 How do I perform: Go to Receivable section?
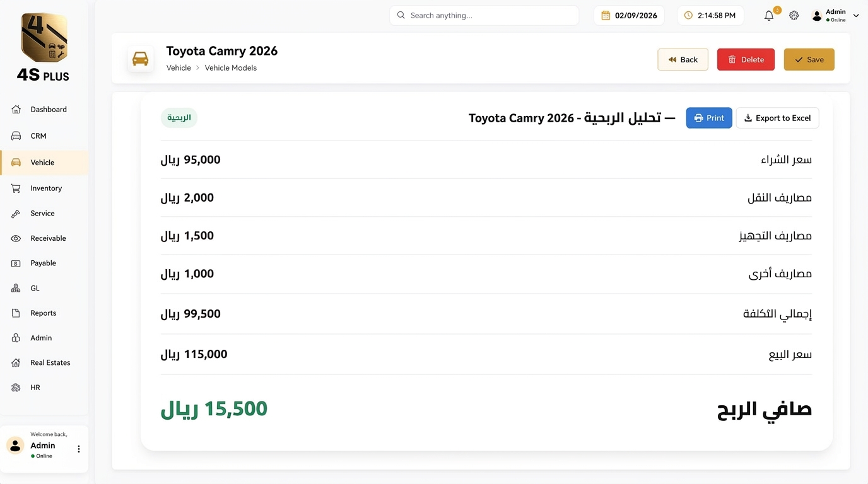[x=44, y=238]
